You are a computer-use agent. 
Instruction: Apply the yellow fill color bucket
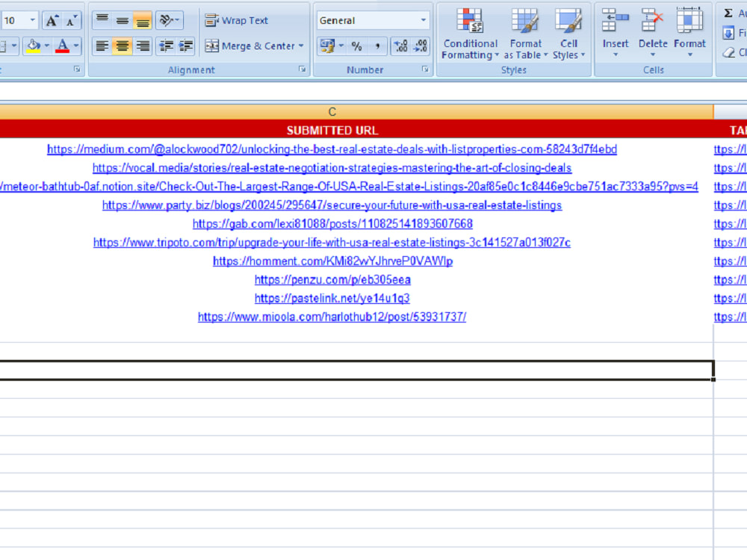point(34,46)
